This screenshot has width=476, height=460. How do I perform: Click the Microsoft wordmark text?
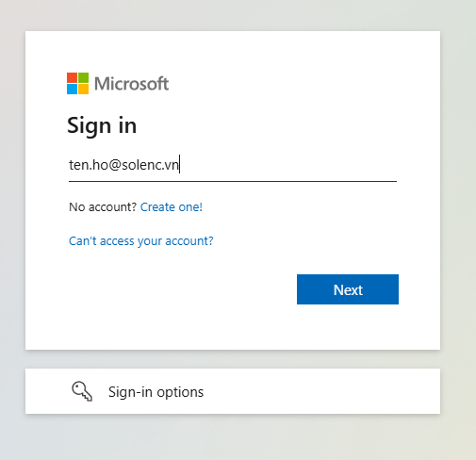tap(131, 84)
